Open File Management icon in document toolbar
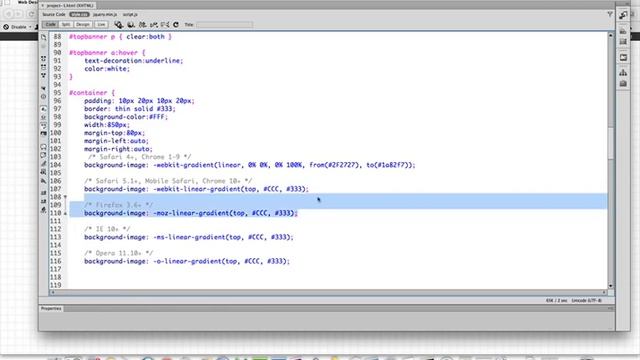The image size is (640, 360). coord(142,25)
